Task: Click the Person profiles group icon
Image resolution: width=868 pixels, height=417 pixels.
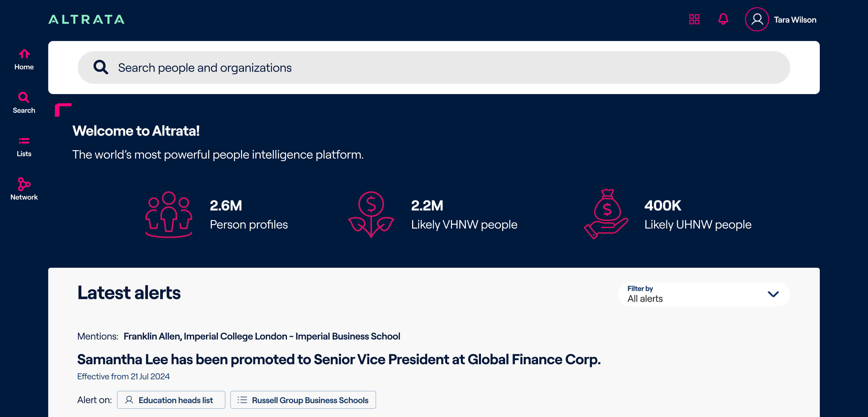Action: [169, 215]
